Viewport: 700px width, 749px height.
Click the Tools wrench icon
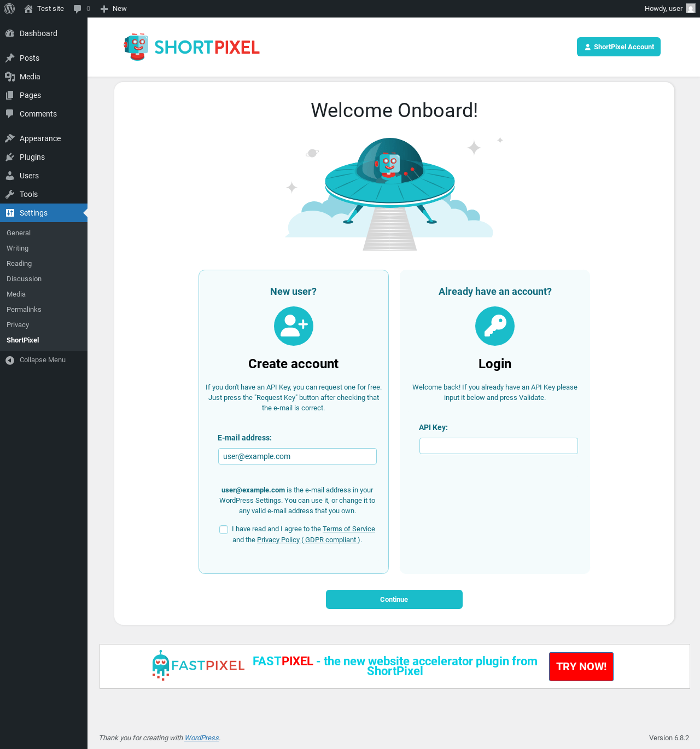click(x=10, y=194)
